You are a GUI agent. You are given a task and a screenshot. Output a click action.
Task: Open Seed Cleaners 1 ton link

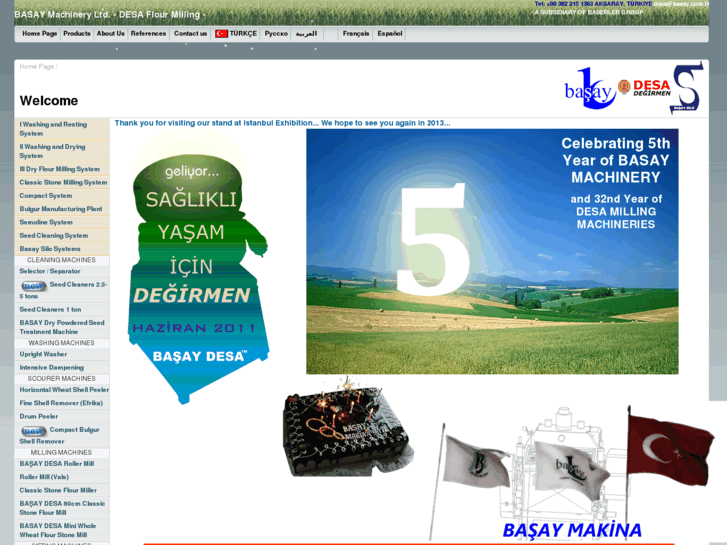pos(62,310)
